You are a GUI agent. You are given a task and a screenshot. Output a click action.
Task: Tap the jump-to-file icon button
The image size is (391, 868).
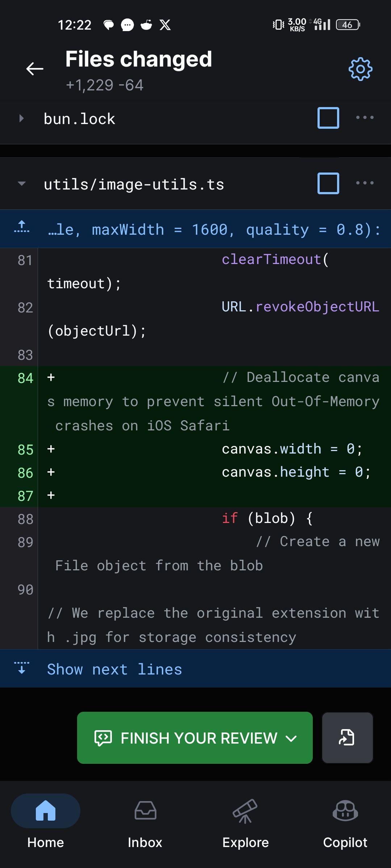(347, 738)
